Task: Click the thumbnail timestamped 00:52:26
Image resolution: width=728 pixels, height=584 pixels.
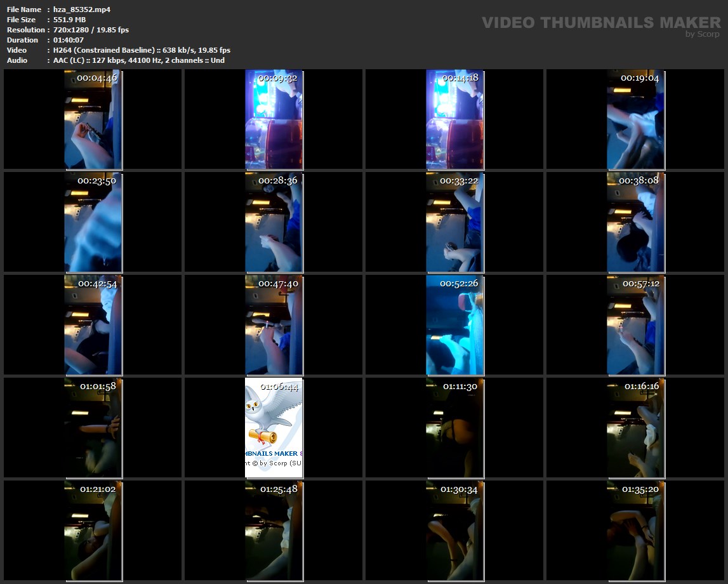Action: point(455,325)
